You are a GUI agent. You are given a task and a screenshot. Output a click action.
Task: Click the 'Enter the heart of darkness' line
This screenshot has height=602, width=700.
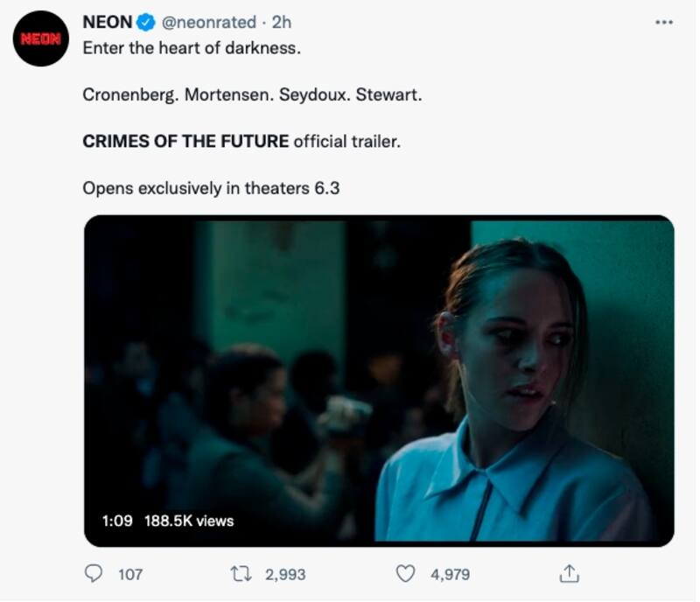[192, 48]
